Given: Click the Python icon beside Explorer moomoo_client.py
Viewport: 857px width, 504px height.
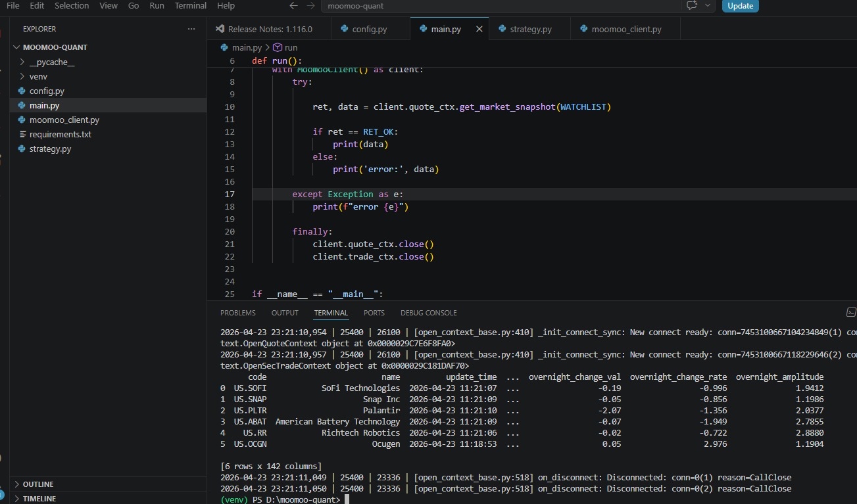Looking at the screenshot, I should tap(22, 120).
